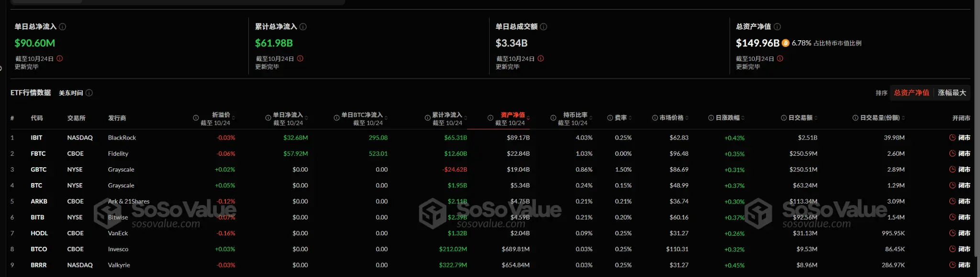Click red alert icon beside $149.96B date
This screenshot has width=980, height=277.
pyautogui.click(x=780, y=58)
